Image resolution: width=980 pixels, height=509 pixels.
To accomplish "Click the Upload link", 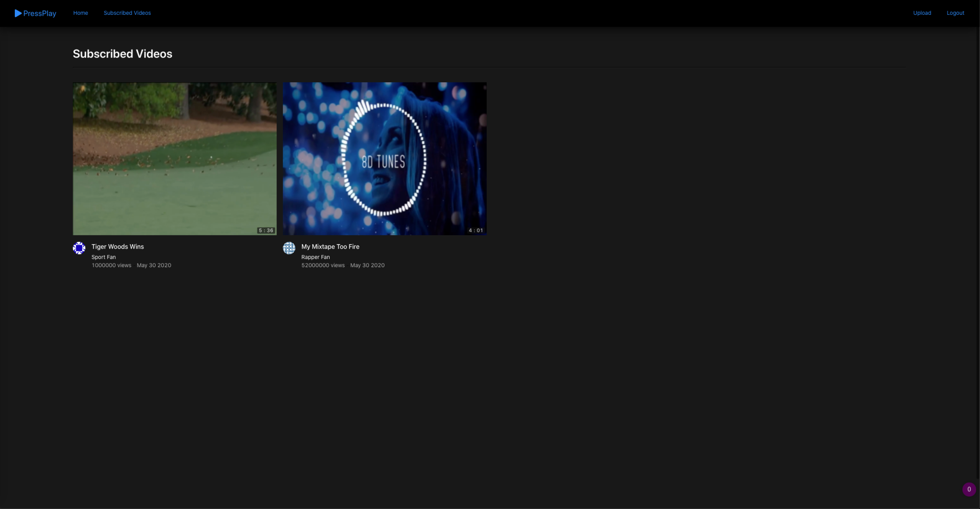I will click(x=922, y=13).
